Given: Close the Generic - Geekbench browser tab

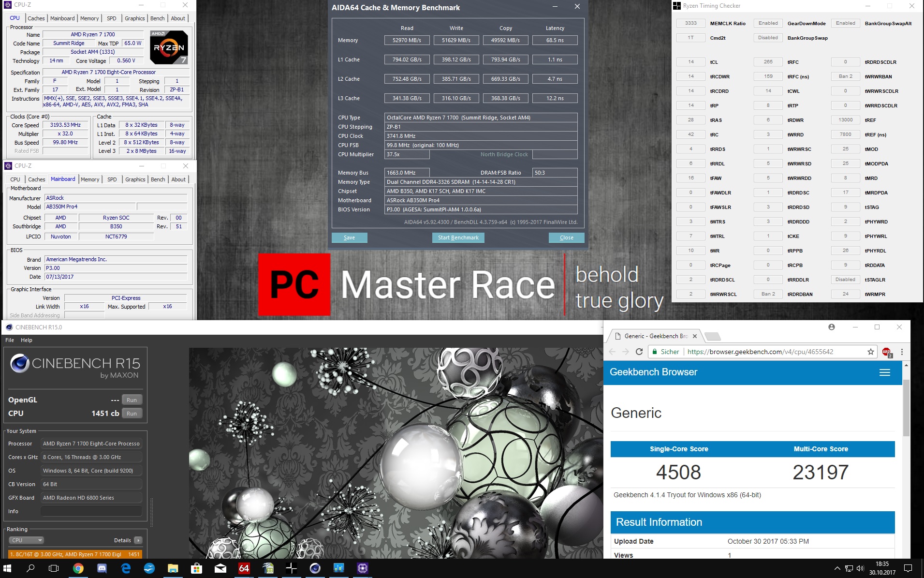Looking at the screenshot, I should coord(695,336).
